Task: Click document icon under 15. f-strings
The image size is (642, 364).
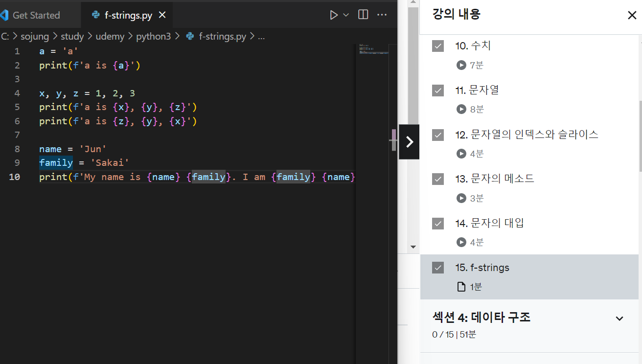Action: [461, 287]
